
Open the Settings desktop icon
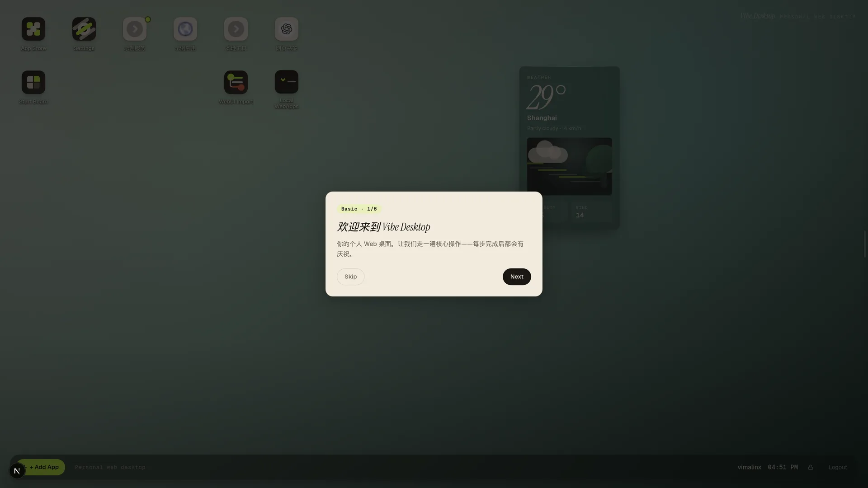(x=84, y=29)
